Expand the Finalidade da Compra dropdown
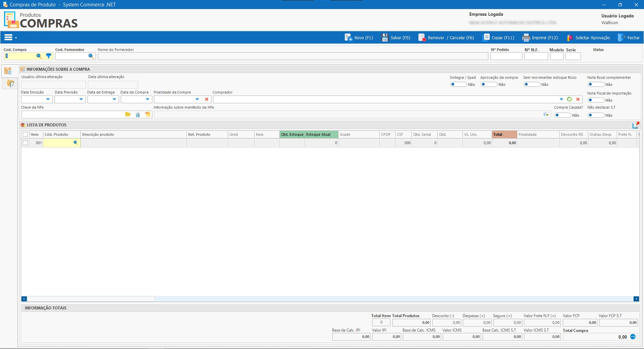Viewport: 644px width, 349px height. (x=197, y=99)
